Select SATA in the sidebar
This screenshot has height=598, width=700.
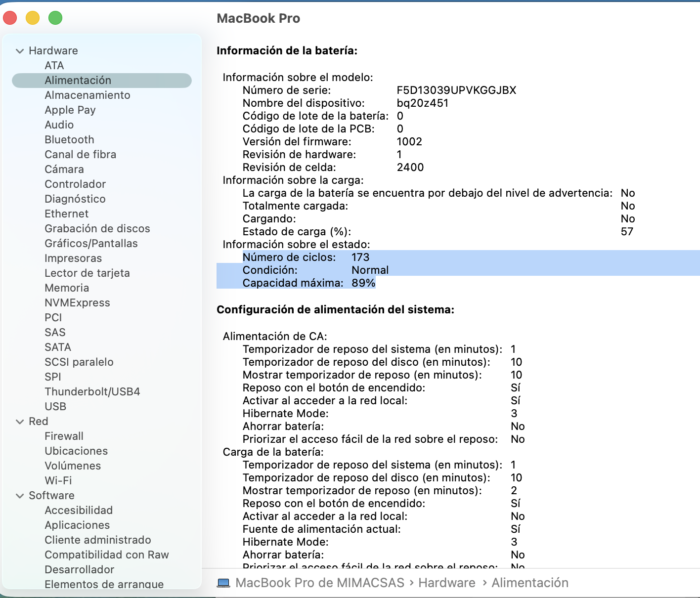[58, 347]
